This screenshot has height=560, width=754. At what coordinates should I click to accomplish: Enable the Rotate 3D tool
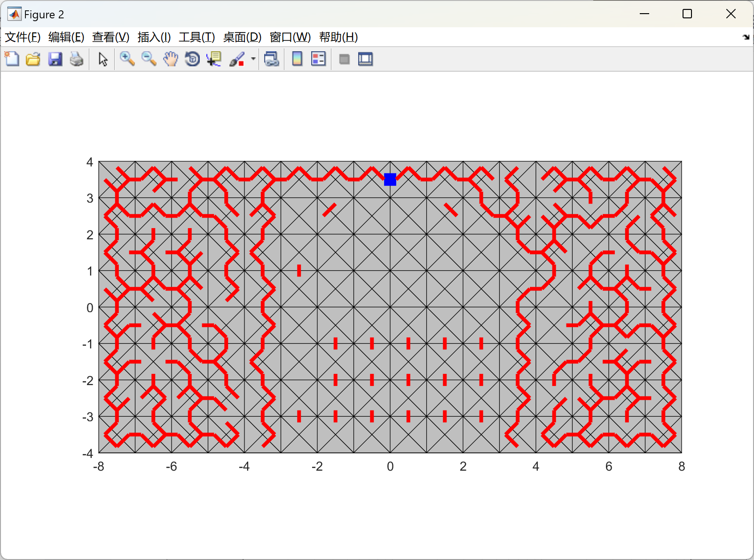click(192, 59)
